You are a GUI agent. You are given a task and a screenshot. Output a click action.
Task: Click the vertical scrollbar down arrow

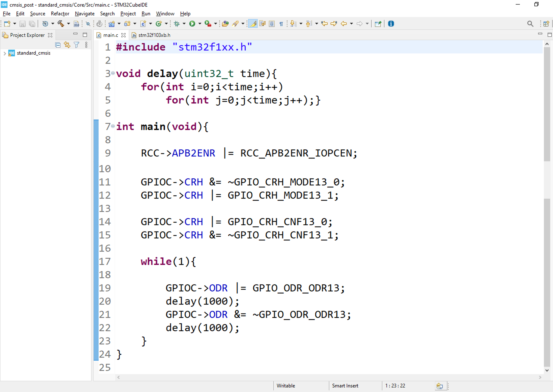click(547, 370)
